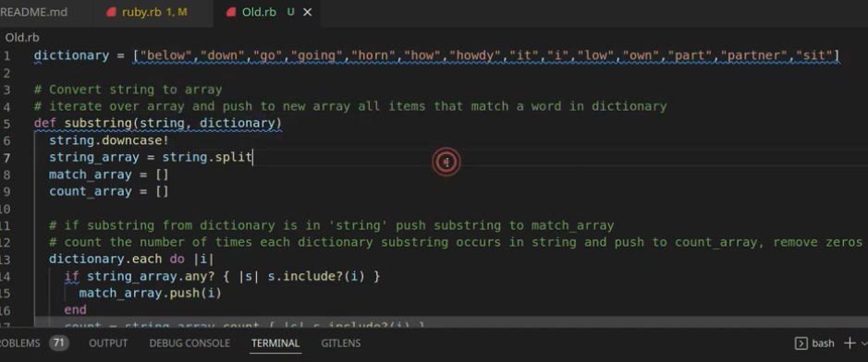Create a new terminal with plus icon
The height and width of the screenshot is (362, 868).
click(850, 344)
